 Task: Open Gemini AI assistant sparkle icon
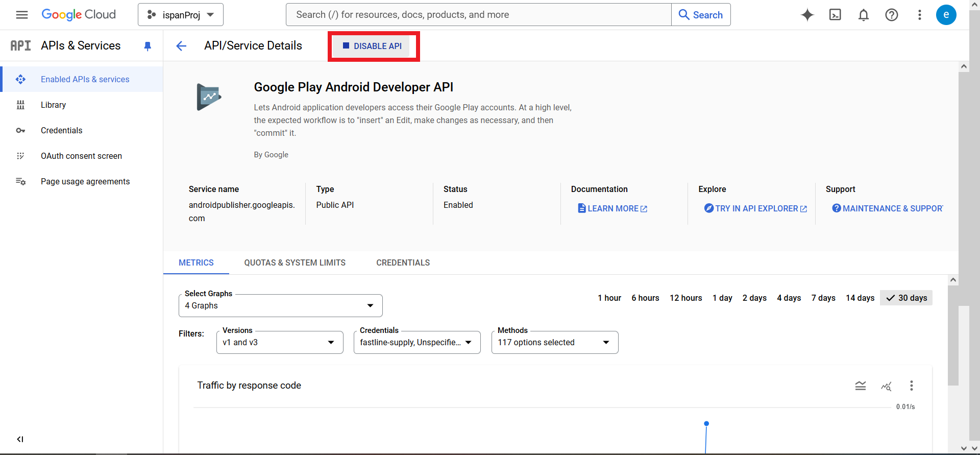(807, 15)
